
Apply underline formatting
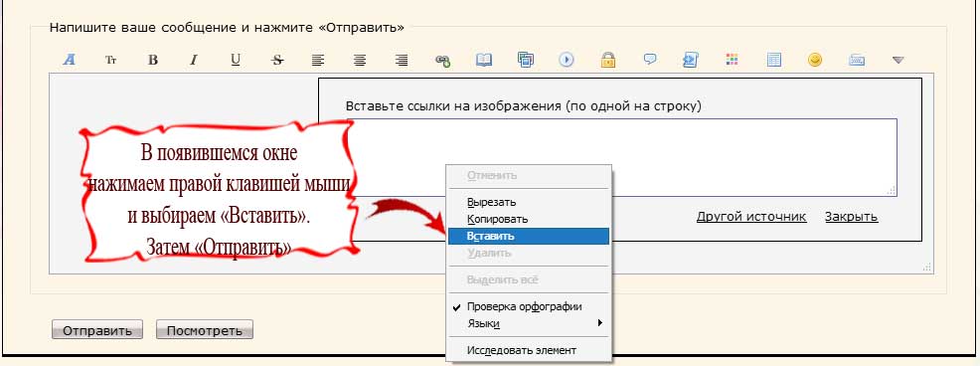point(235,60)
